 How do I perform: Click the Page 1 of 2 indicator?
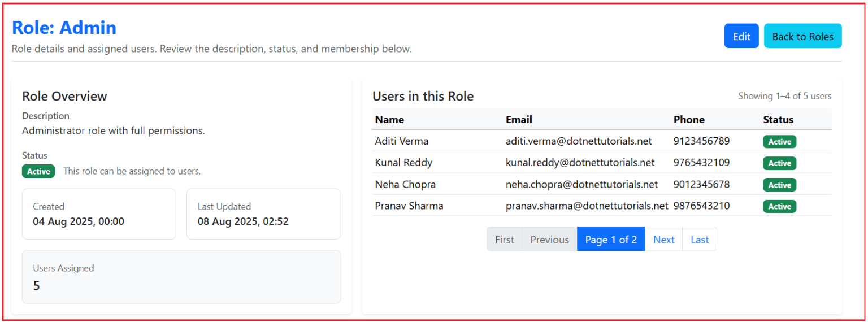(610, 240)
